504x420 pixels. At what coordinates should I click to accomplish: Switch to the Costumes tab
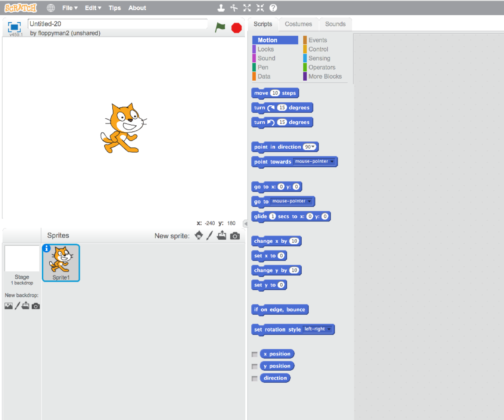tap(298, 24)
